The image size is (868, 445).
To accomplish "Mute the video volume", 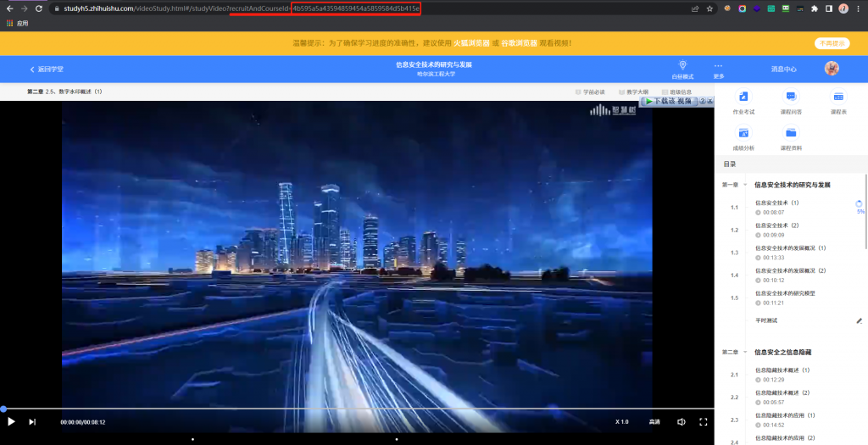I will point(682,422).
